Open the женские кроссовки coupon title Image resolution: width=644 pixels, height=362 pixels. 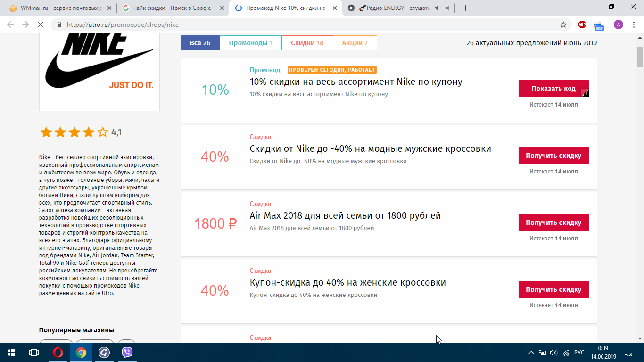pos(347,283)
